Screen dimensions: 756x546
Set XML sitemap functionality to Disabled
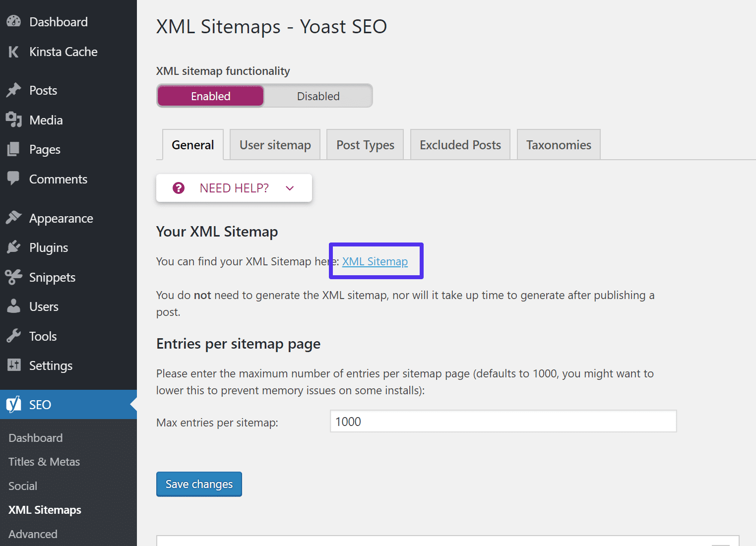coord(318,96)
